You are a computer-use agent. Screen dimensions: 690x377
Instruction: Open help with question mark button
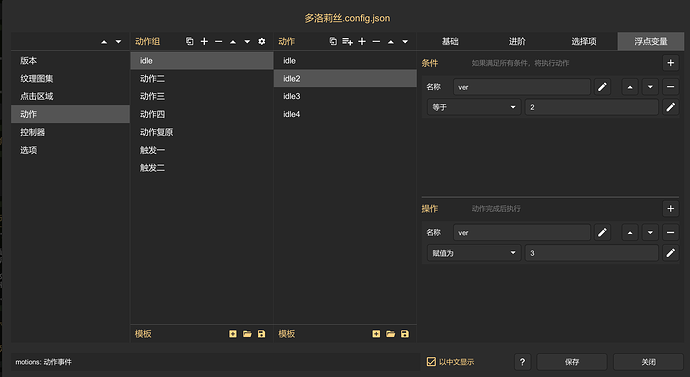(x=522, y=362)
